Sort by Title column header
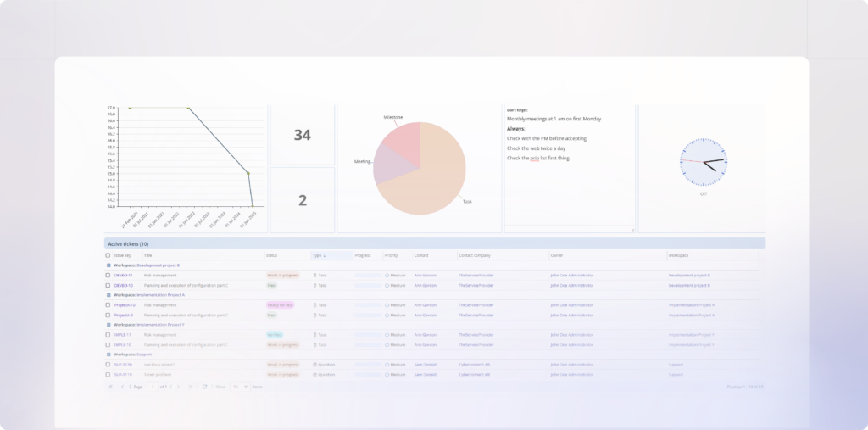 203,255
